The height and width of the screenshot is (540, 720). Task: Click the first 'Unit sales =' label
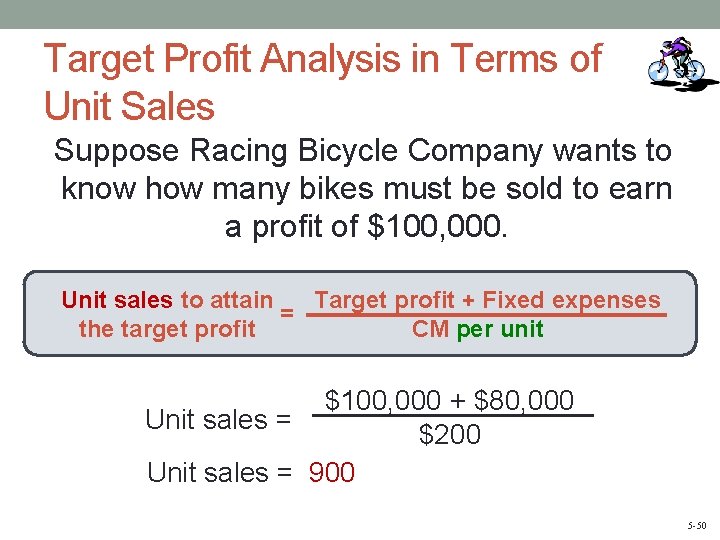click(218, 420)
